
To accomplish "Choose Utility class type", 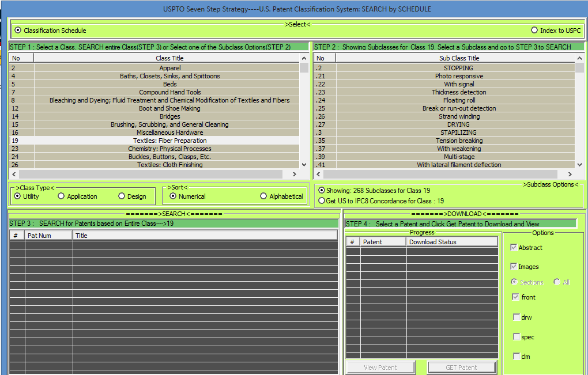I will coord(17,196).
